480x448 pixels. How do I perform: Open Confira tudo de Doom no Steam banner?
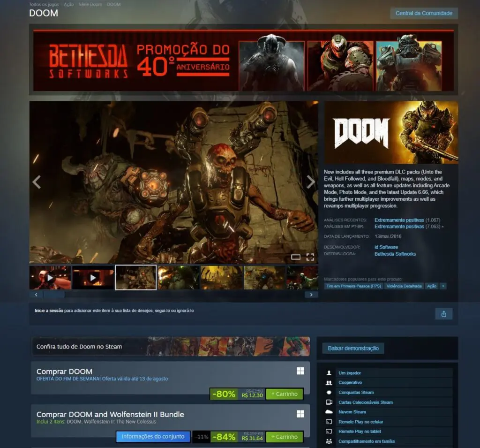pos(171,347)
